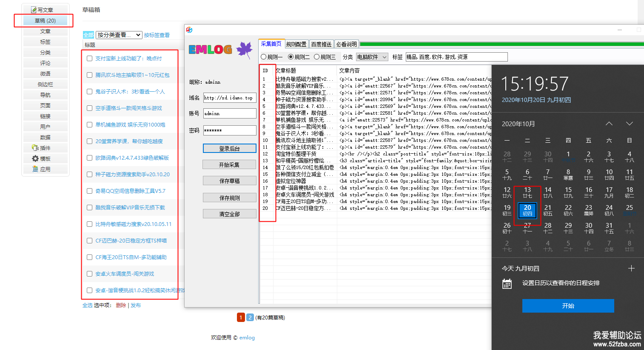Go to next month in calendar
The height and width of the screenshot is (350, 644).
630,124
